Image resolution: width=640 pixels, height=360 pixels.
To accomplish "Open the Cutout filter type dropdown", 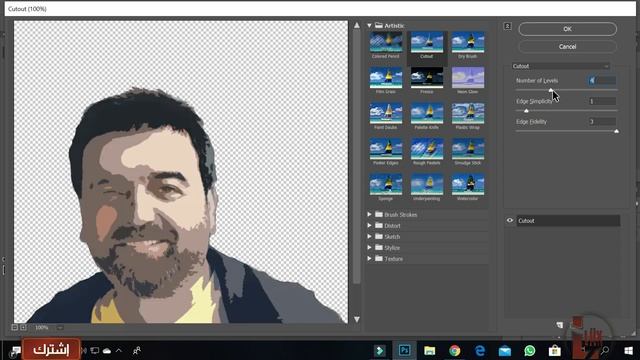I will coord(561,66).
